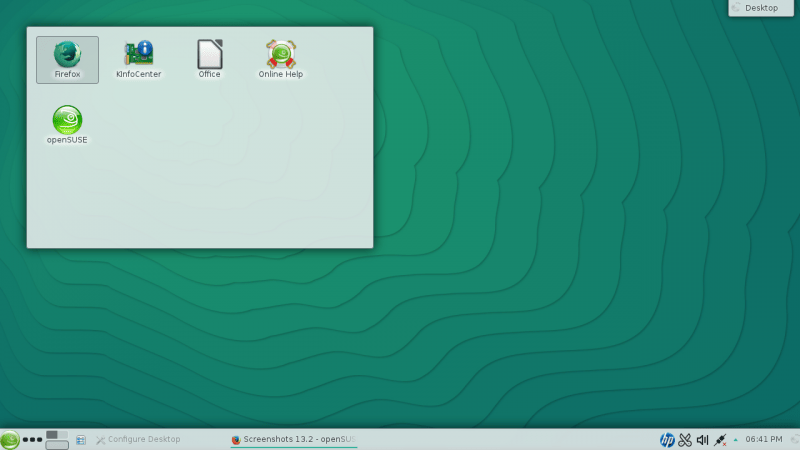Expand hidden system tray icons arrow
The width and height of the screenshot is (800, 450).
coord(736,439)
